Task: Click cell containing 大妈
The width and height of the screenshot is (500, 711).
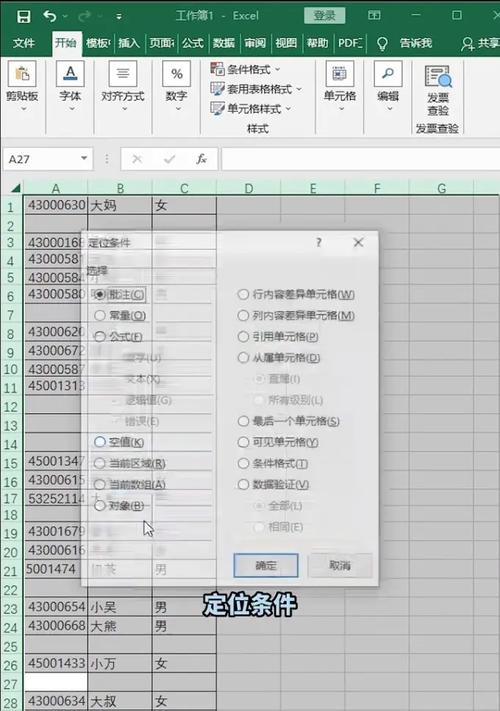Action: 120,205
